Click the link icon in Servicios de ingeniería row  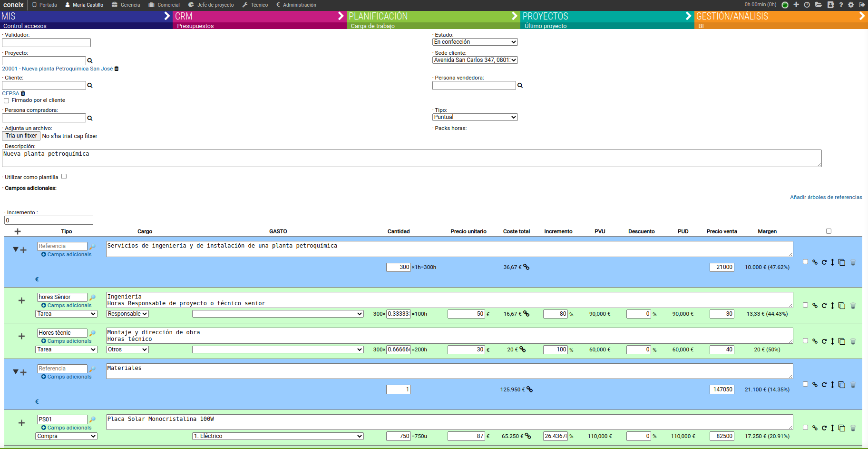(815, 262)
